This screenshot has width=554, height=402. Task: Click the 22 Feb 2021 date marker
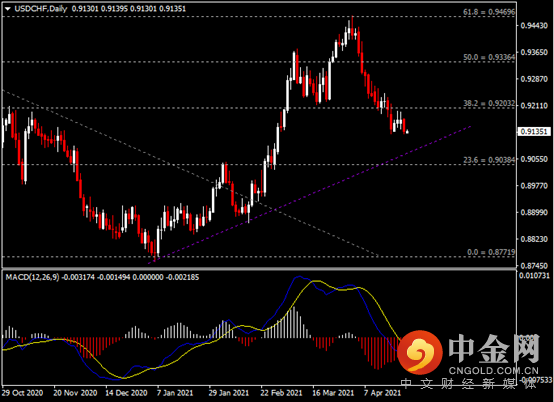(282, 393)
